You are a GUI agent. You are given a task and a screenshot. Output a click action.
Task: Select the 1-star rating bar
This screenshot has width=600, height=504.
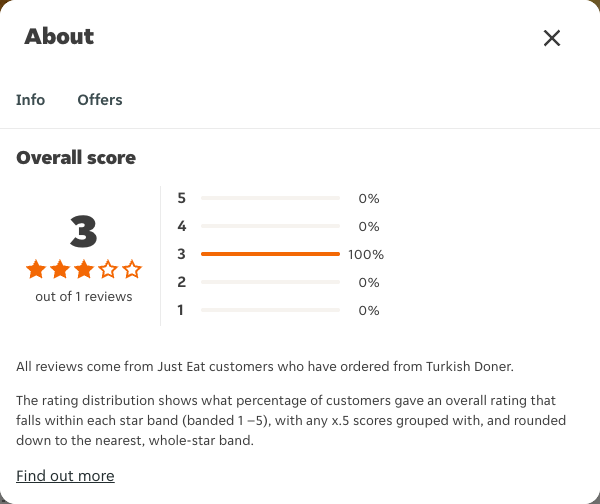point(270,310)
